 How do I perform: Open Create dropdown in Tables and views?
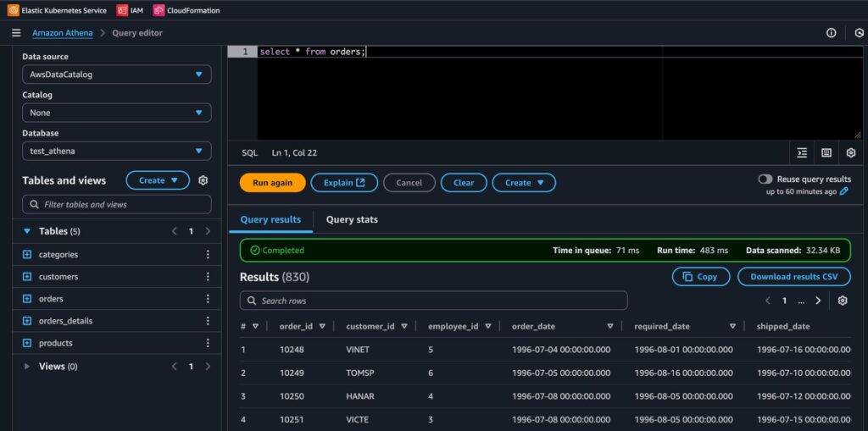click(x=158, y=180)
